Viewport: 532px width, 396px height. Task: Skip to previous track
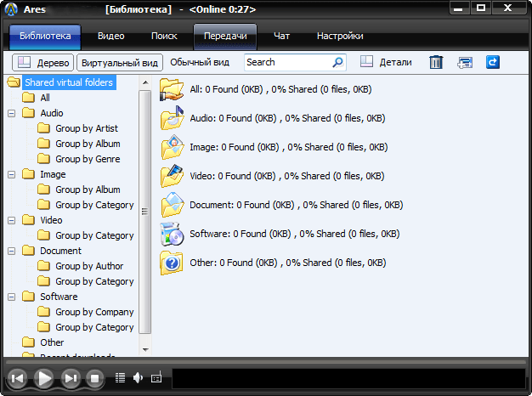(17, 378)
